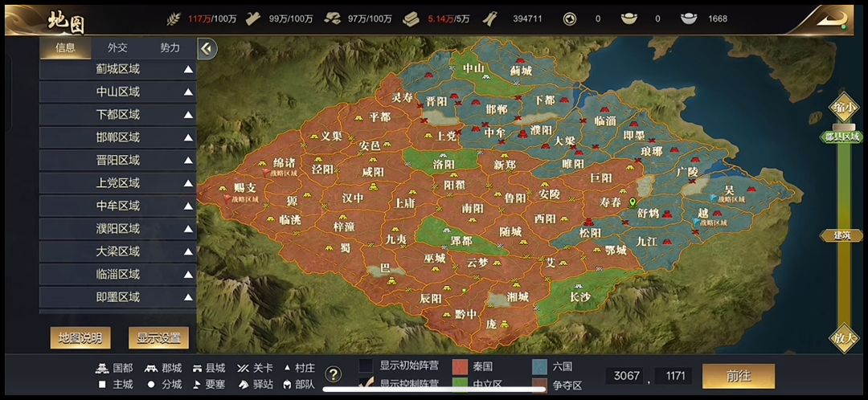Image resolution: width=868 pixels, height=400 pixels.
Task: Open the 显示设置 button
Action: [x=159, y=338]
